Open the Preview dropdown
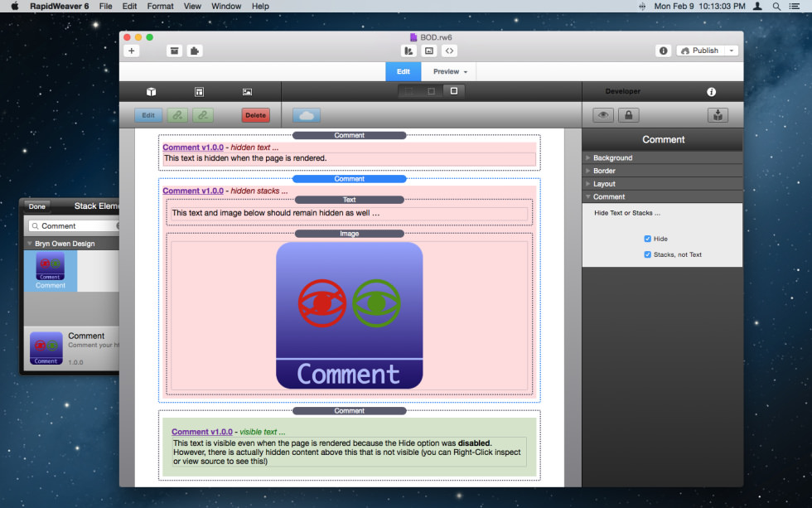 point(450,71)
